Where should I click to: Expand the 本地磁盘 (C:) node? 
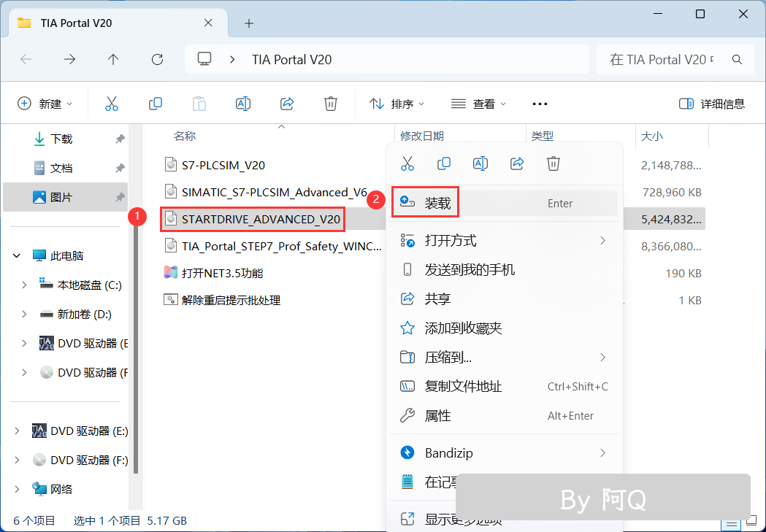[24, 285]
